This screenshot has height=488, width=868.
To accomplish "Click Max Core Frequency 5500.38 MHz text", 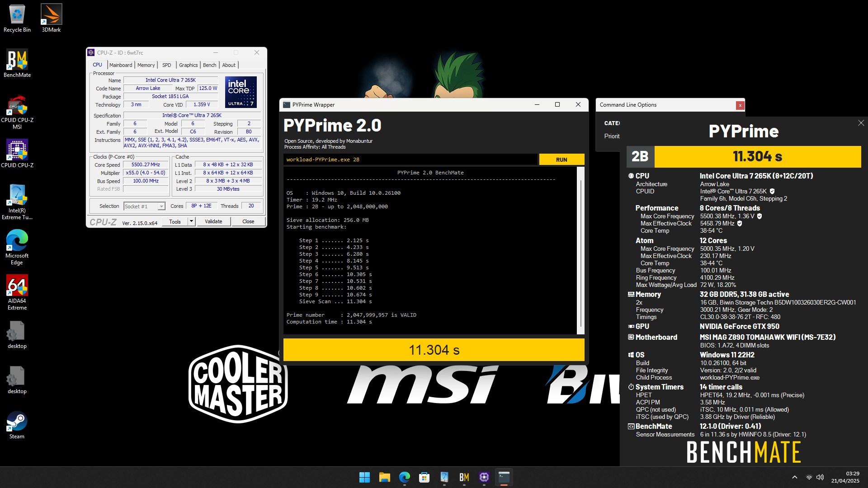I will 727,216.
